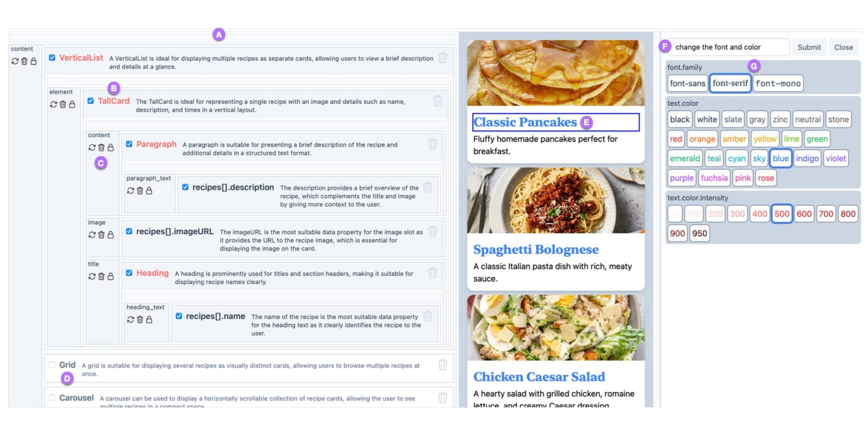Click the prompt text input field
Screen dimensions: 868x434
(x=730, y=47)
